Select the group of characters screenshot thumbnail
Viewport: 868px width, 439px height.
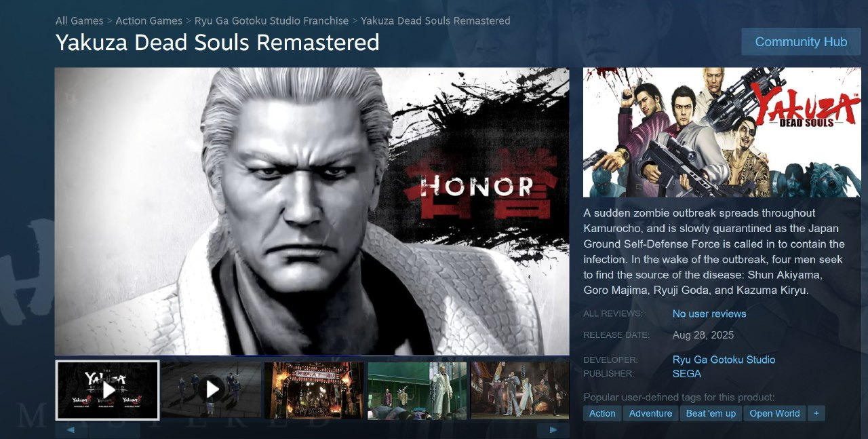pos(520,390)
